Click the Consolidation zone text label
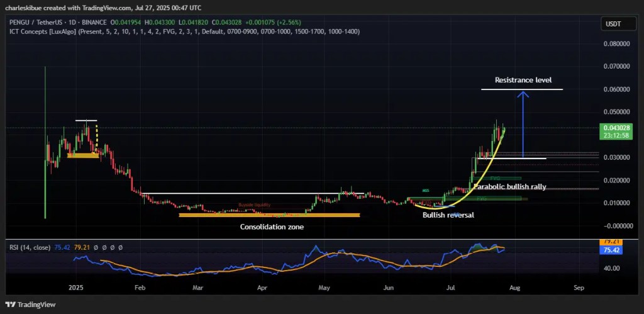This screenshot has height=314, width=644. click(270, 226)
